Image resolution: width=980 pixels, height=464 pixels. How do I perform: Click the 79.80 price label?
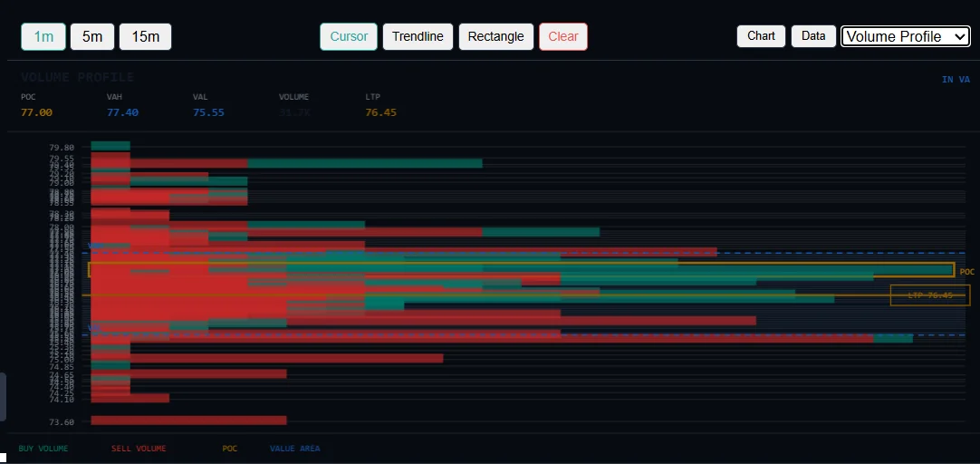coord(62,148)
